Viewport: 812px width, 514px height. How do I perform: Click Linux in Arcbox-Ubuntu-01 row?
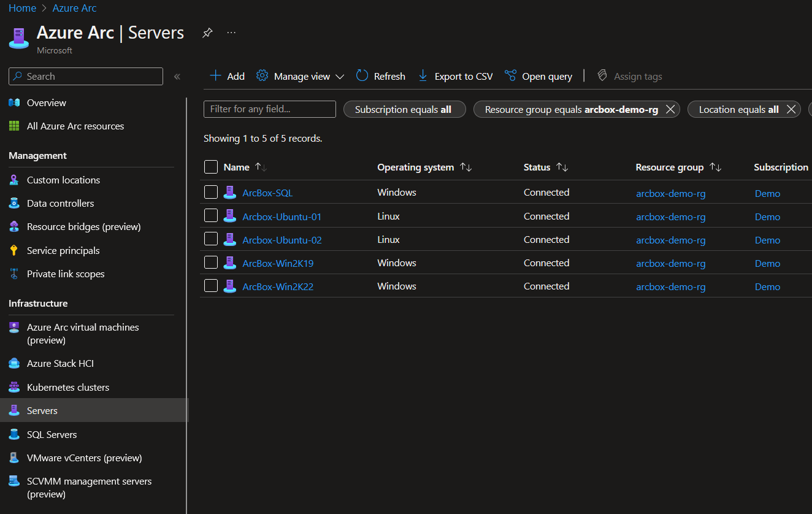coord(388,216)
